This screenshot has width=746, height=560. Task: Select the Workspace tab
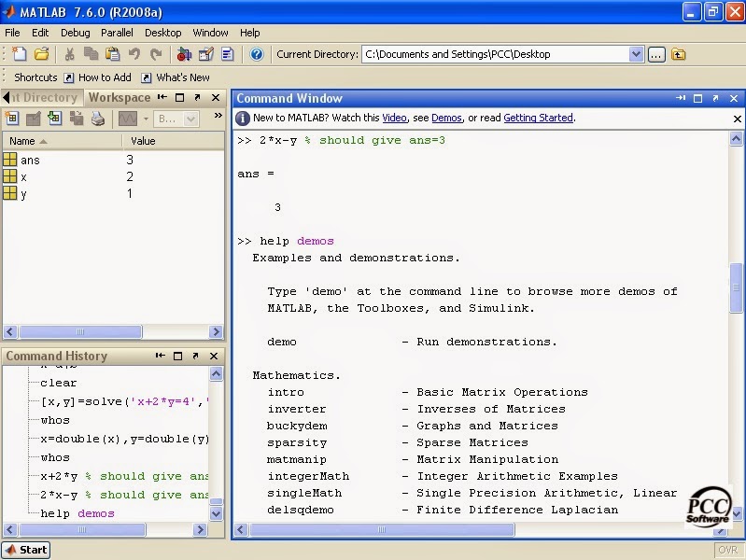coord(119,98)
